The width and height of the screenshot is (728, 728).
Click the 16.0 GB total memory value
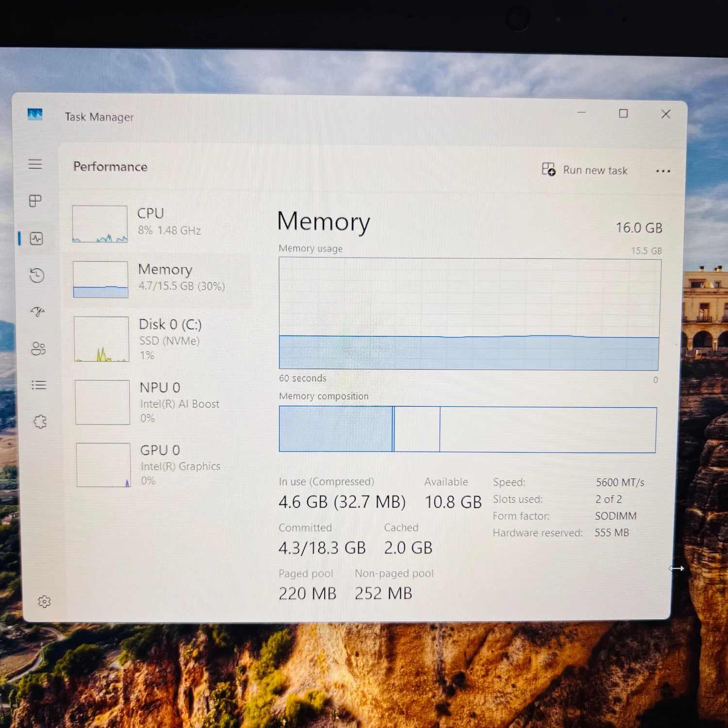tap(639, 228)
